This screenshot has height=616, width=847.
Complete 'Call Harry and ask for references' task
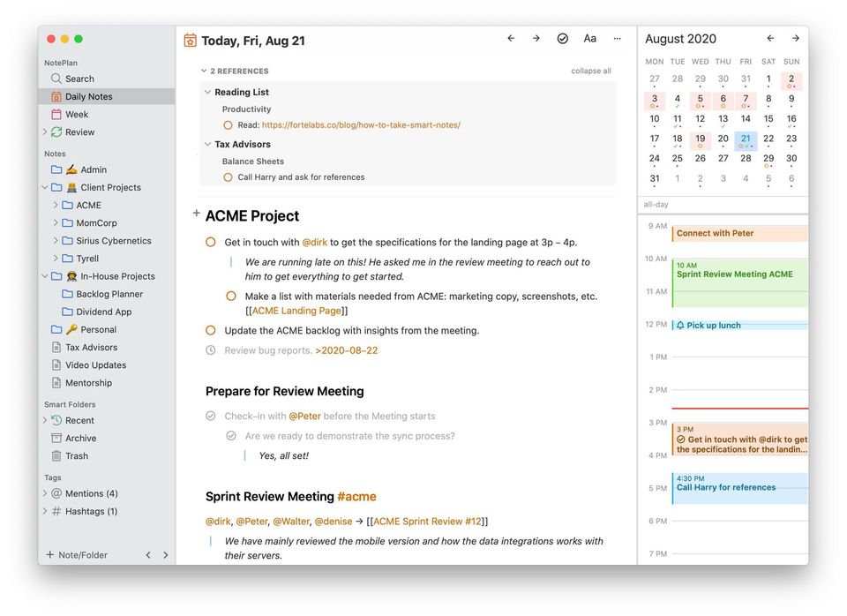tap(228, 177)
